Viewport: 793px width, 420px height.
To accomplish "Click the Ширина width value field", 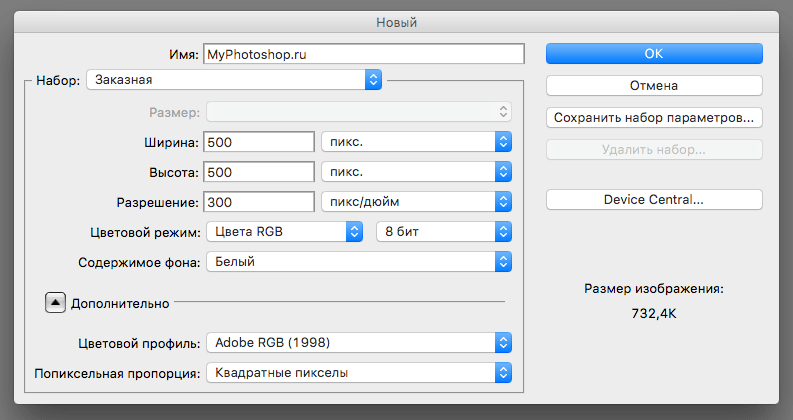I will [259, 142].
